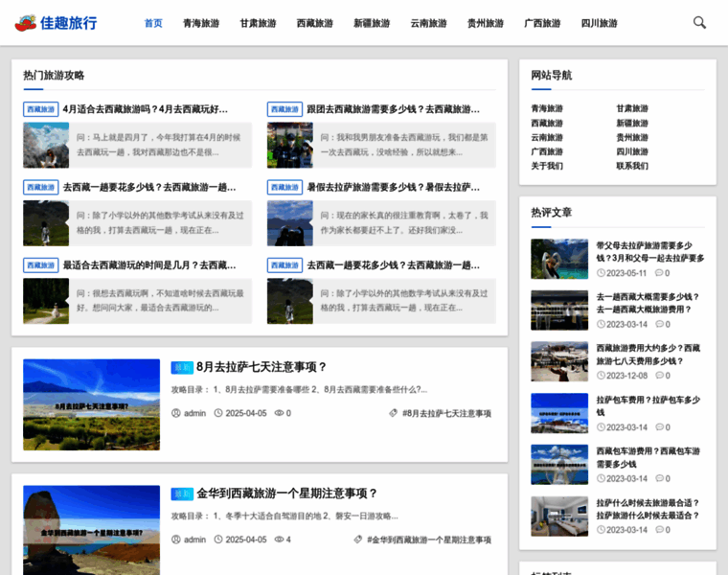Click 西藏旅游 tag beside 最适合去西藏游玩 title
Screen dimensions: 728x575
(x=41, y=265)
